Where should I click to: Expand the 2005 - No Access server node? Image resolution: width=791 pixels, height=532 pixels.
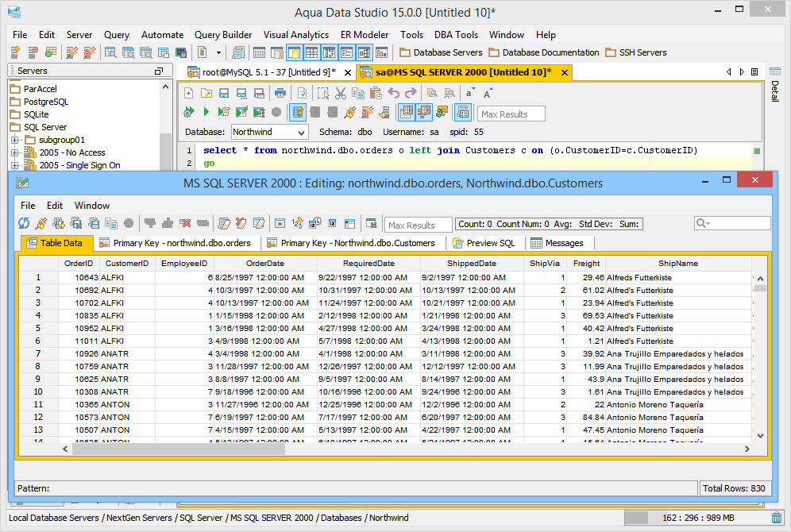[x=14, y=152]
